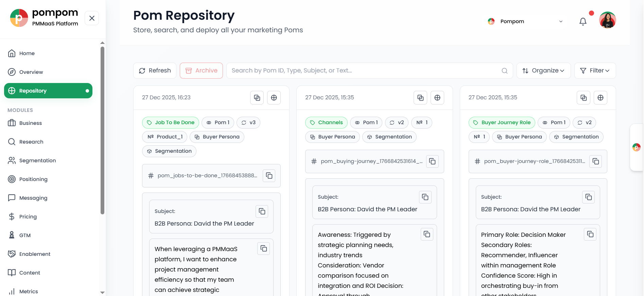Click the Job To Be Done tag
The image size is (644, 296).
[x=171, y=122]
